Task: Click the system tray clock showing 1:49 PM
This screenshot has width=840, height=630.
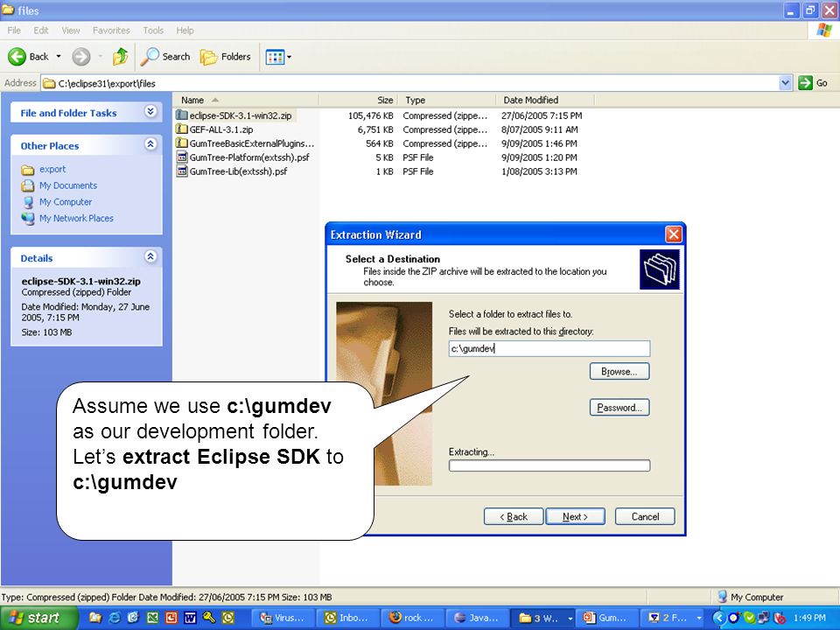Action: click(809, 618)
